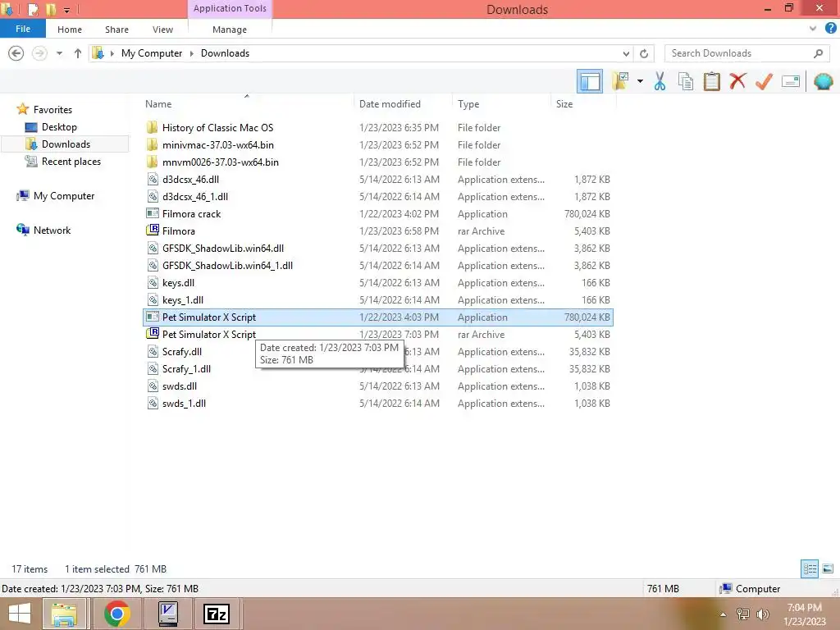Switch to large icons view via status bar icon
Image resolution: width=840 pixels, height=630 pixels.
click(x=828, y=568)
